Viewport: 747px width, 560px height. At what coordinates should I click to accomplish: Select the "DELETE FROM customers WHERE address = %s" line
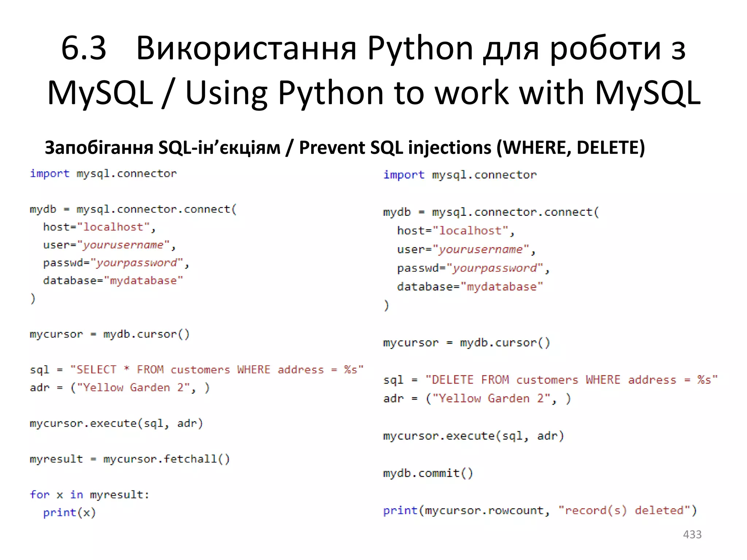tap(550, 380)
